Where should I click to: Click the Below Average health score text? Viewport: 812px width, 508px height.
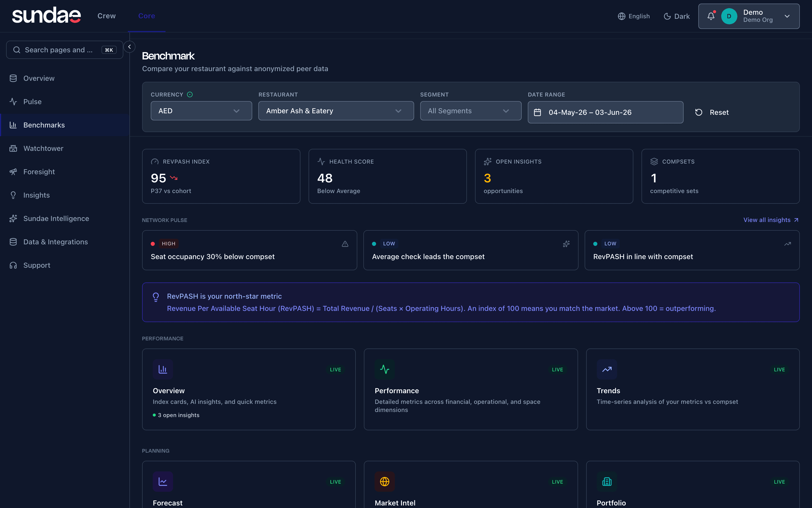coord(339,191)
